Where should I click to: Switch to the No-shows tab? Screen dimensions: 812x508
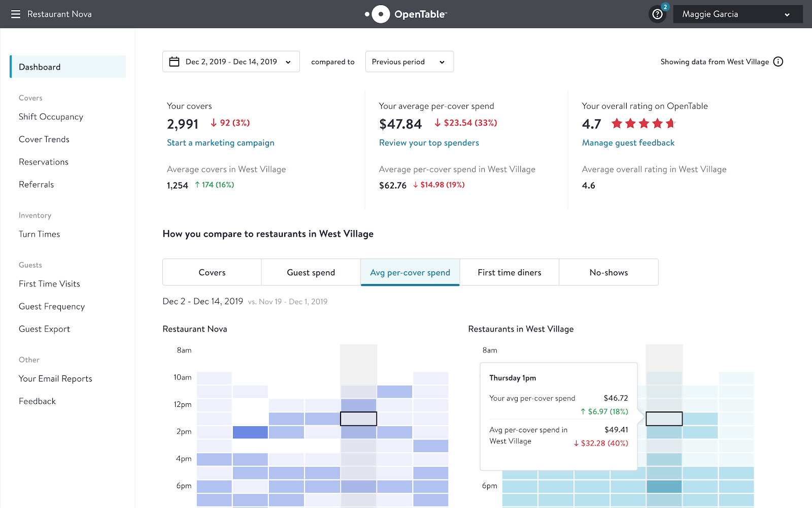(608, 273)
